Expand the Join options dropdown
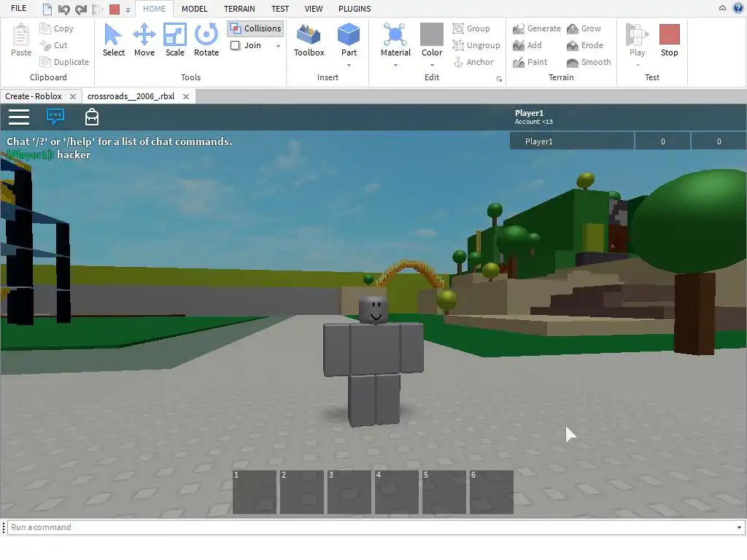This screenshot has width=747, height=560. (x=278, y=46)
